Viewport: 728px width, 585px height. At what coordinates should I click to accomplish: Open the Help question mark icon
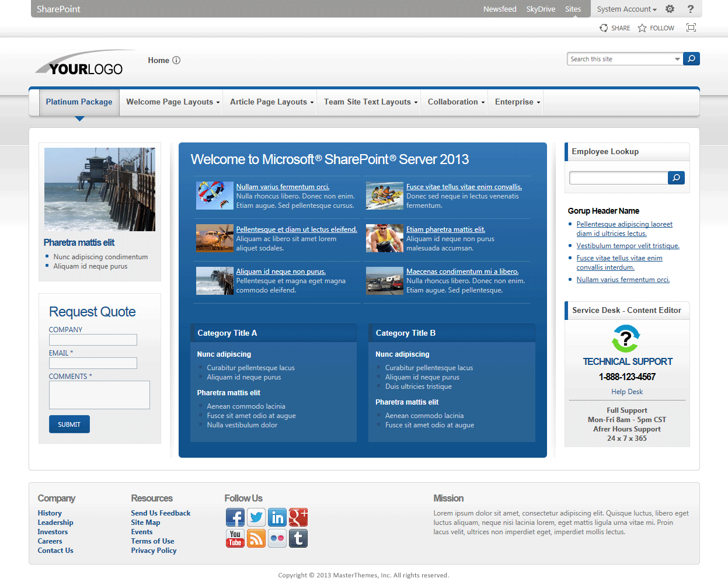691,9
